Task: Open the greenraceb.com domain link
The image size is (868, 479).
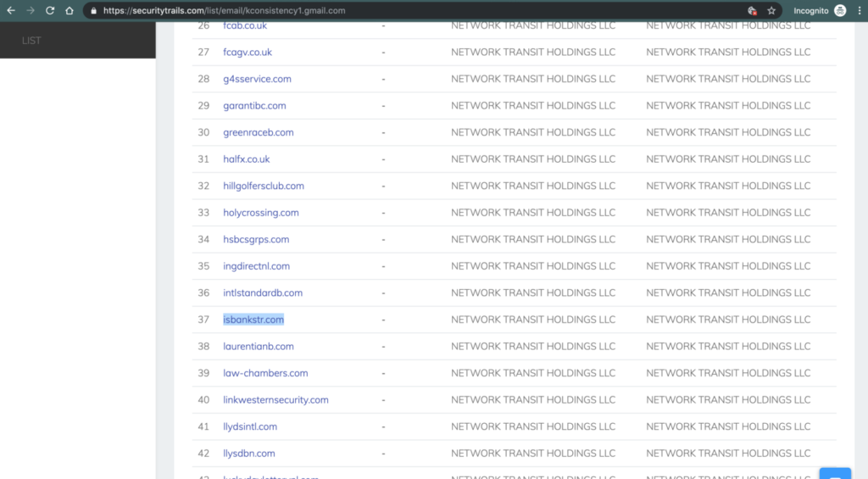Action: pos(258,132)
